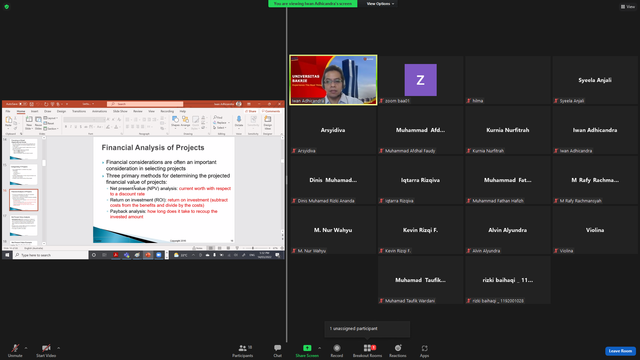
Task: Click the Windows Start button in shared screen
Action: (x=7, y=255)
